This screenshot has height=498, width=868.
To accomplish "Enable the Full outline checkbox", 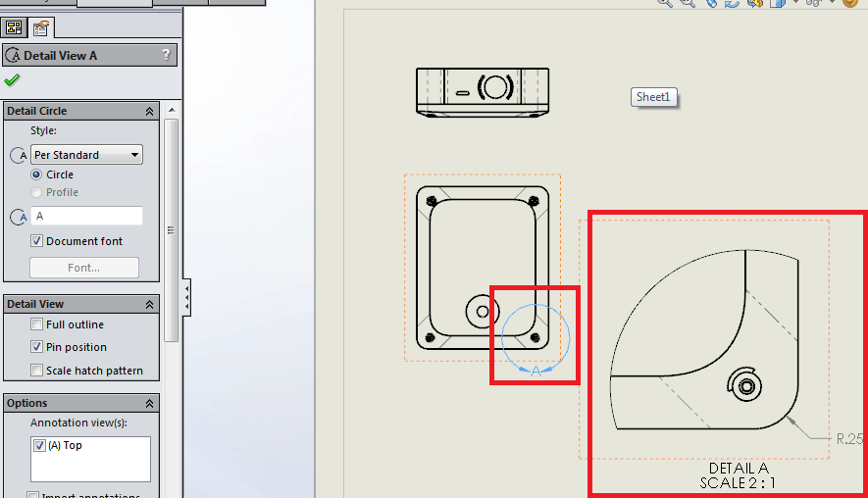I will pos(37,324).
